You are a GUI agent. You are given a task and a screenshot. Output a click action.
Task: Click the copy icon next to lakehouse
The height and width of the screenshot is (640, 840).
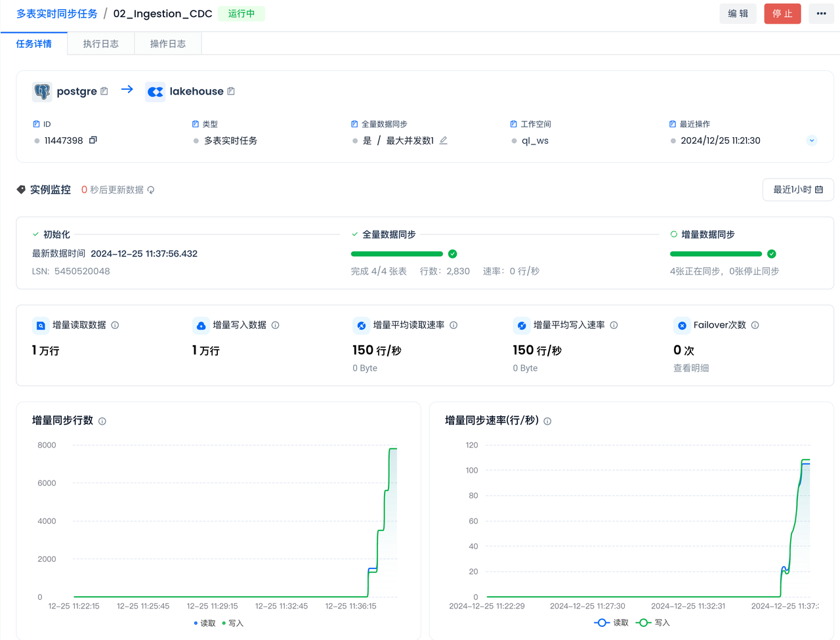[231, 91]
